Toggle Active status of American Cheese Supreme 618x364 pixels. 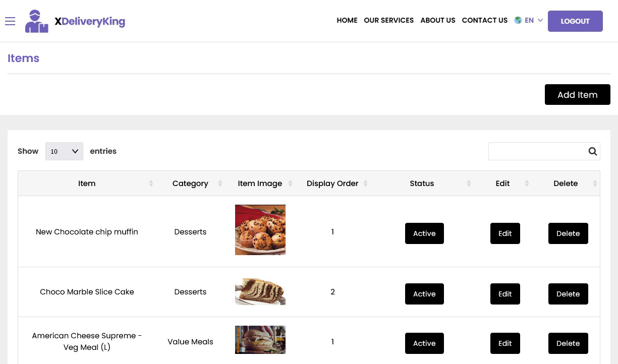424,343
